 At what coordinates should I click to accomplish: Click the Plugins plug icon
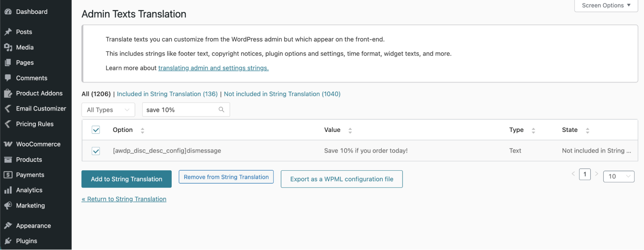(8, 241)
